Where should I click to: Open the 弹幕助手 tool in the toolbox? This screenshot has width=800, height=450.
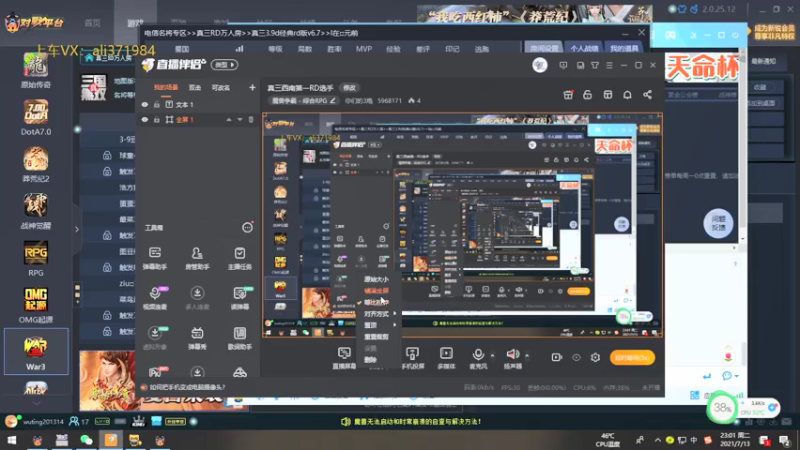(x=155, y=258)
